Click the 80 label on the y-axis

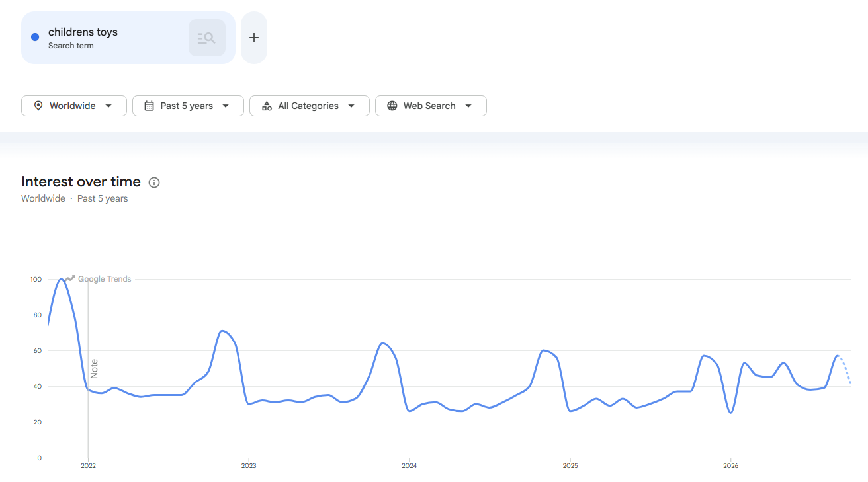38,315
